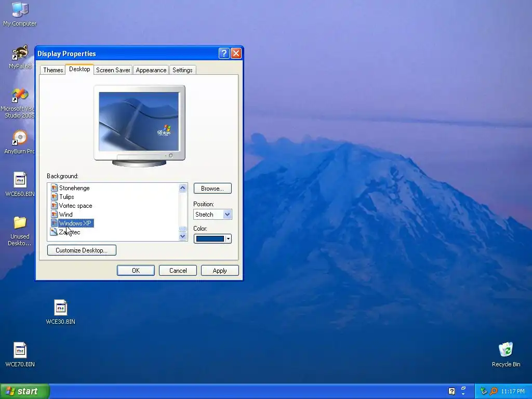The height and width of the screenshot is (399, 532).
Task: Click the help question mark title button
Action: tap(224, 54)
